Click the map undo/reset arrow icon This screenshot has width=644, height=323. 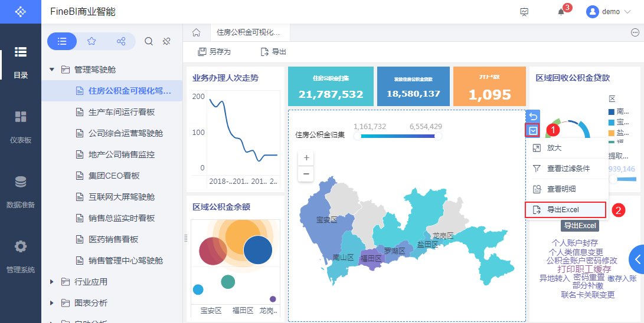(x=533, y=116)
